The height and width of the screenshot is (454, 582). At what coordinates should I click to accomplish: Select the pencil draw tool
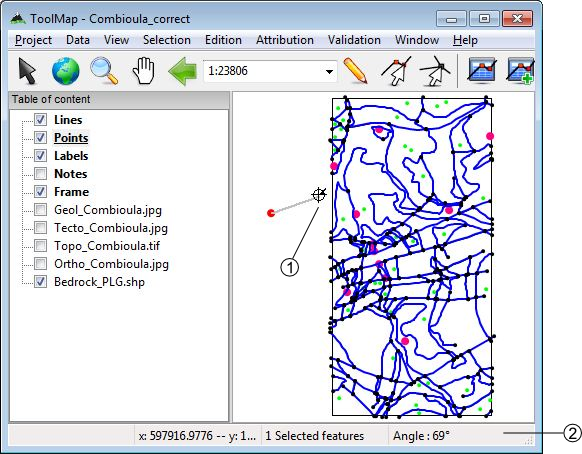[x=355, y=70]
